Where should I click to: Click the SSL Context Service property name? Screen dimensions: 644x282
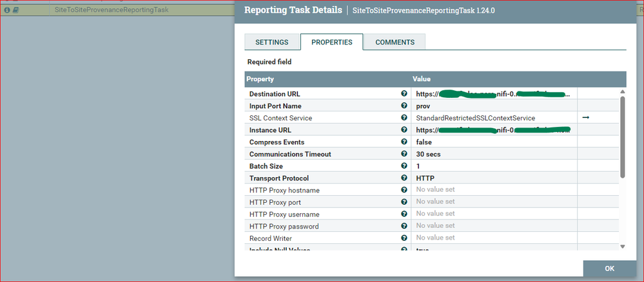pos(280,118)
